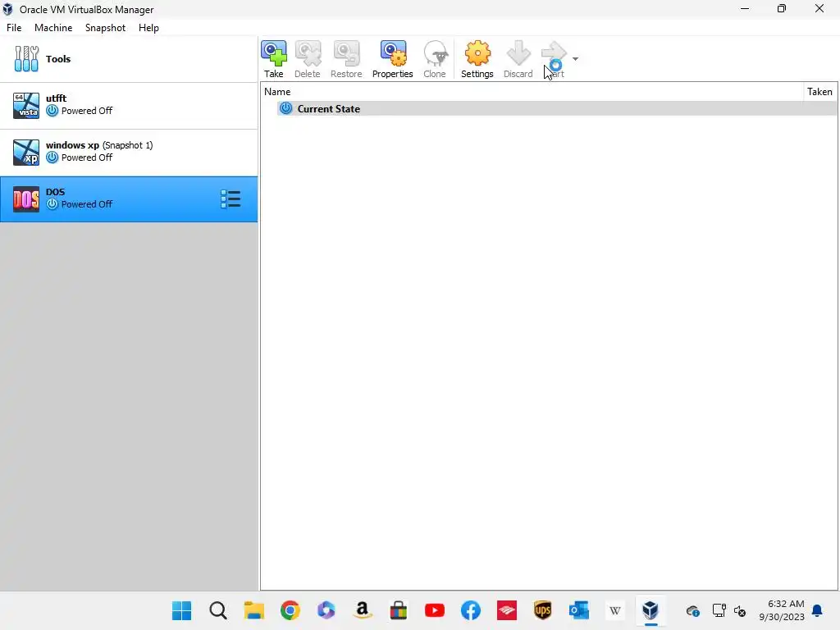Open the Machine menu
The image size is (840, 630).
coord(53,28)
